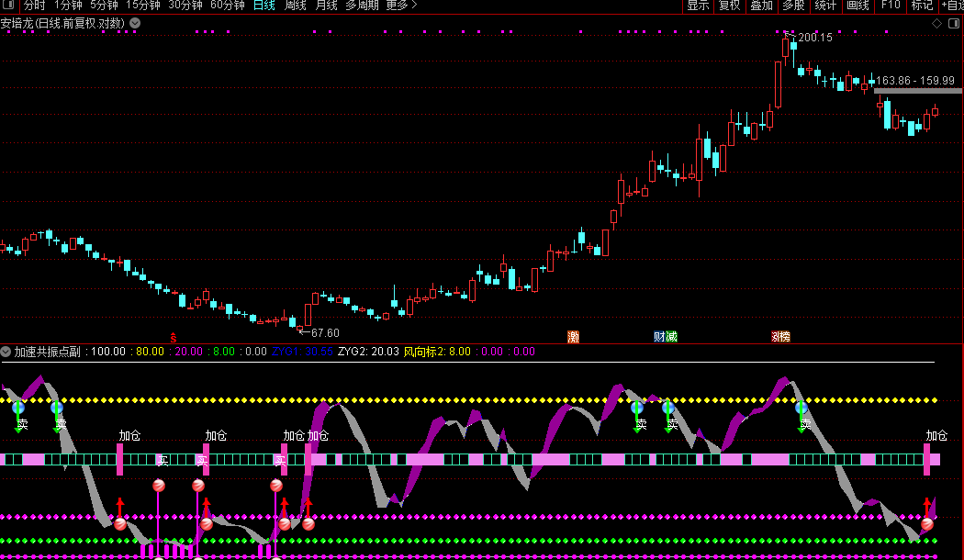Click the 复权 button
This screenshot has width=964, height=560.
729,6
